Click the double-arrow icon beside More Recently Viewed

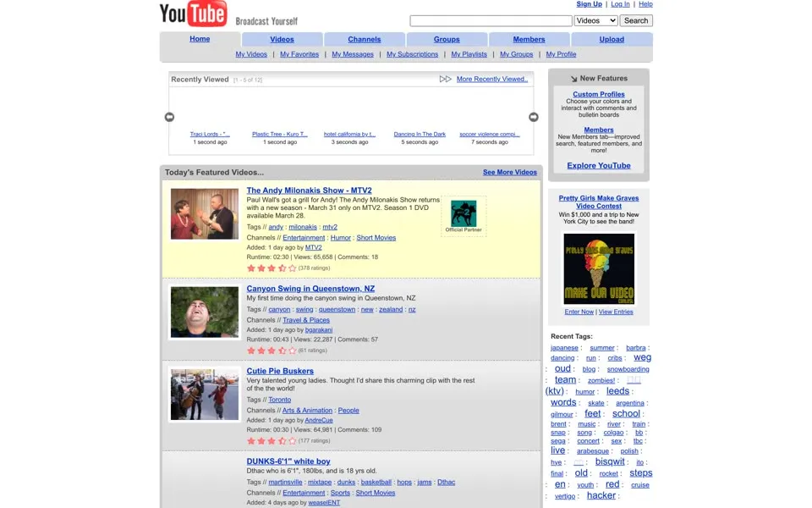[446, 79]
